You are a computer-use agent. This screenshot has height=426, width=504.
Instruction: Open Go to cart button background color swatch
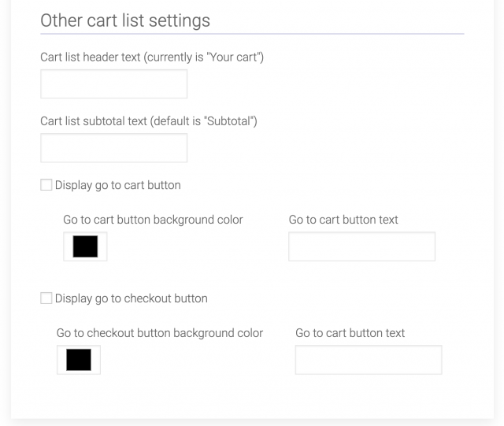point(85,246)
